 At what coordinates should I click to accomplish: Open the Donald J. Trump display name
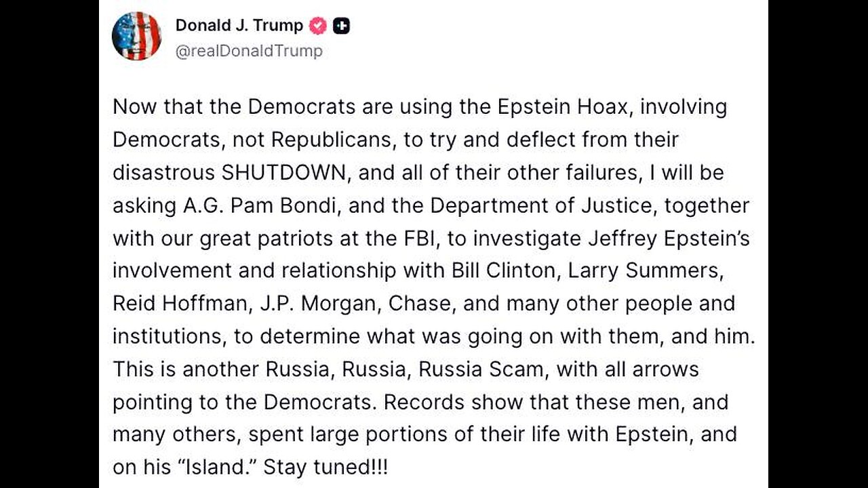[x=239, y=26]
